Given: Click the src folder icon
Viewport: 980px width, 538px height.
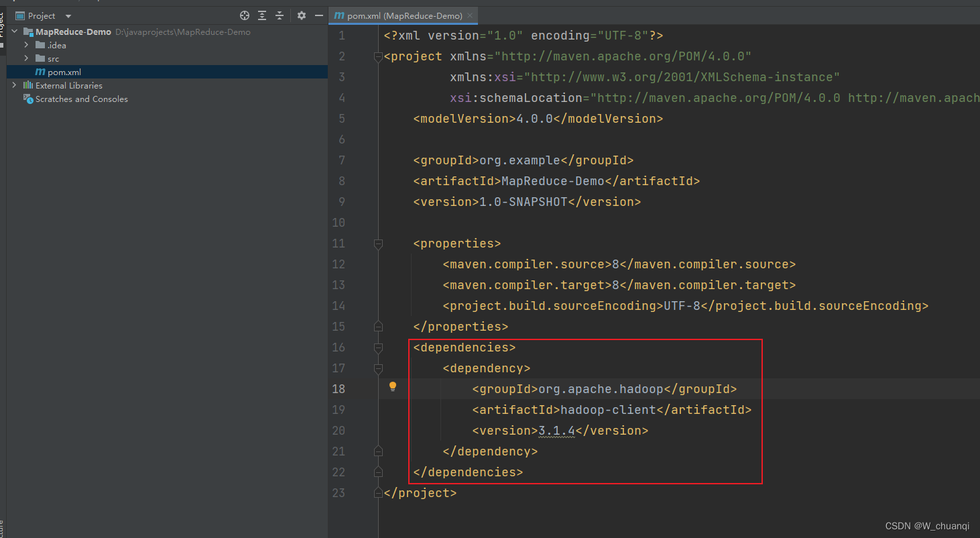Looking at the screenshot, I should 40,58.
